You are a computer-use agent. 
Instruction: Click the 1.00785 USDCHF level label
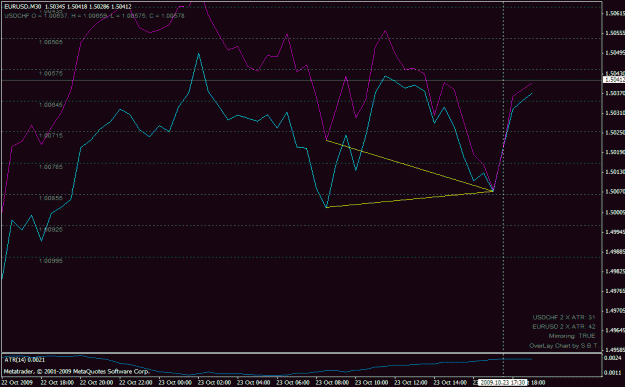point(51,167)
